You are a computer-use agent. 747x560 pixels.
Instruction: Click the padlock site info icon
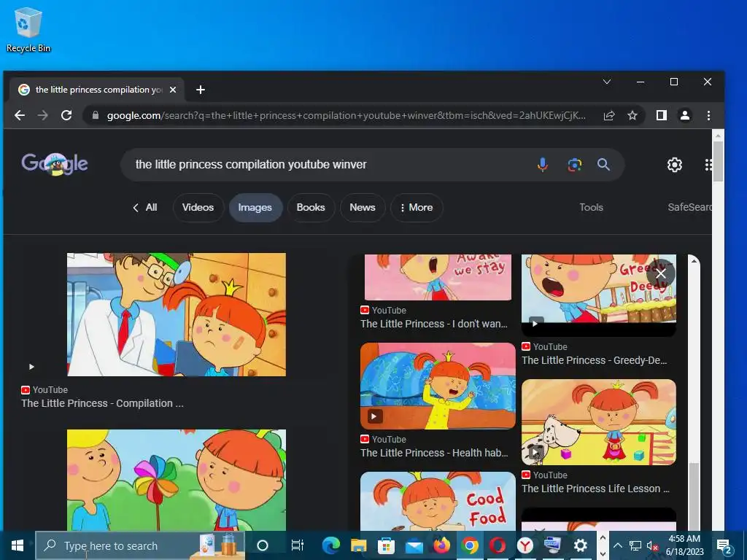point(96,115)
